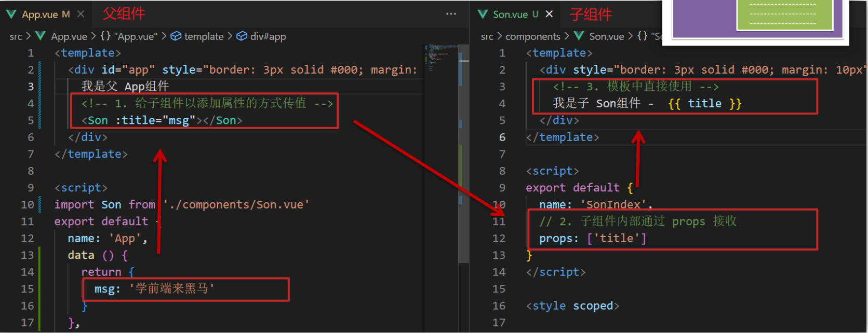
Task: Close the App.vue tab
Action: point(81,14)
